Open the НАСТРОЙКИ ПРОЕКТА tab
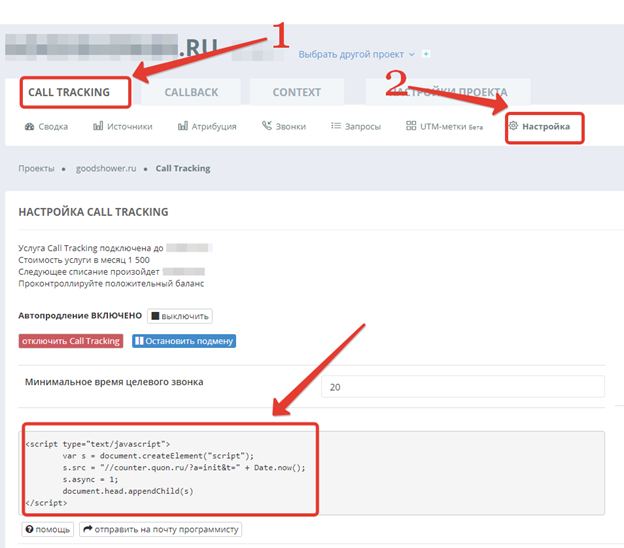624x548 pixels. [448, 92]
